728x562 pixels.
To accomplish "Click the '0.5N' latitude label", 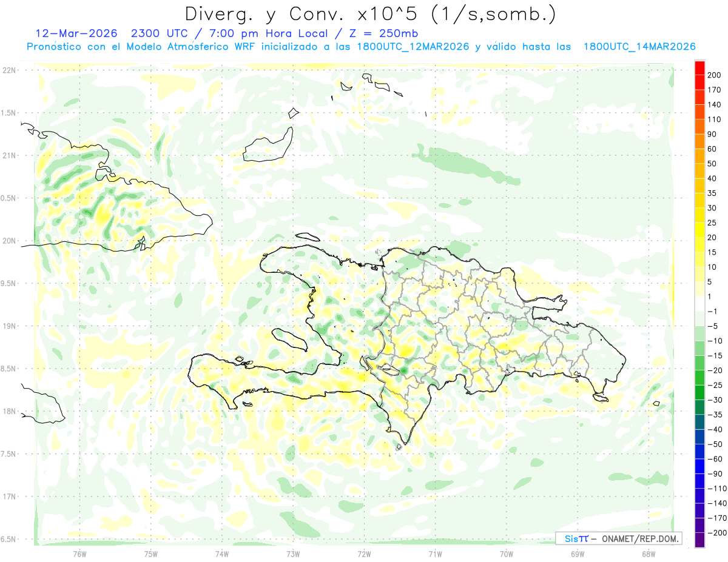I will pyautogui.click(x=8, y=198).
